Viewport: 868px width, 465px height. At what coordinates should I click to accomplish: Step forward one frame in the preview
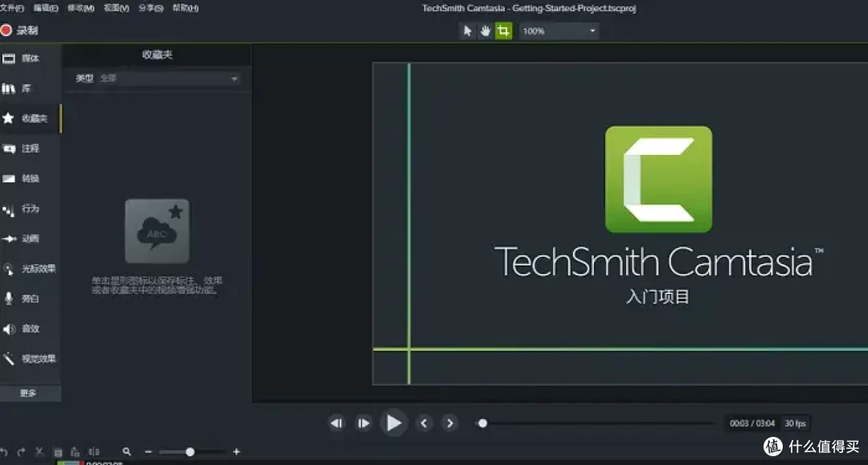click(x=364, y=423)
